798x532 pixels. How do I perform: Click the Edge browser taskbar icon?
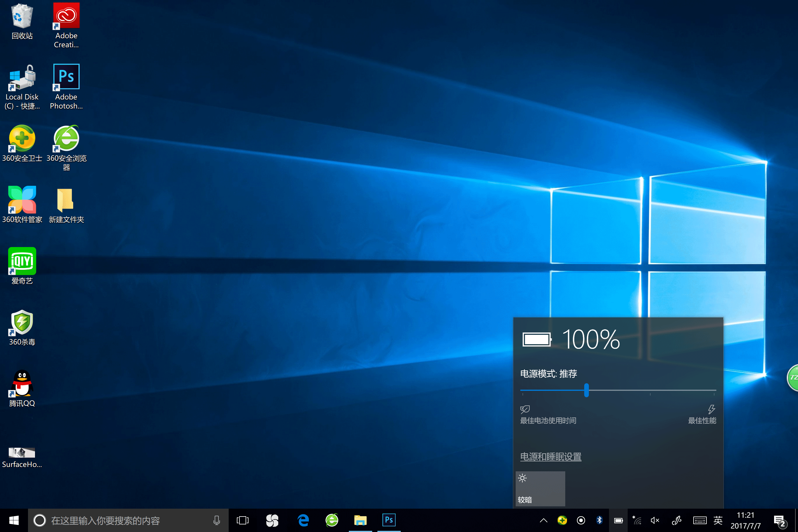click(x=303, y=520)
